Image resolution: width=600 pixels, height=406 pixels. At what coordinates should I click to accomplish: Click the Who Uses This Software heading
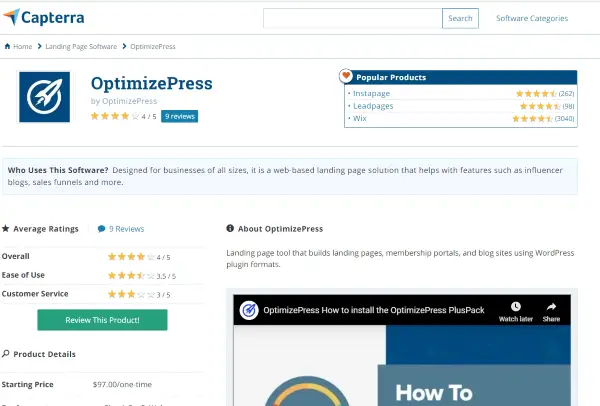coord(58,170)
